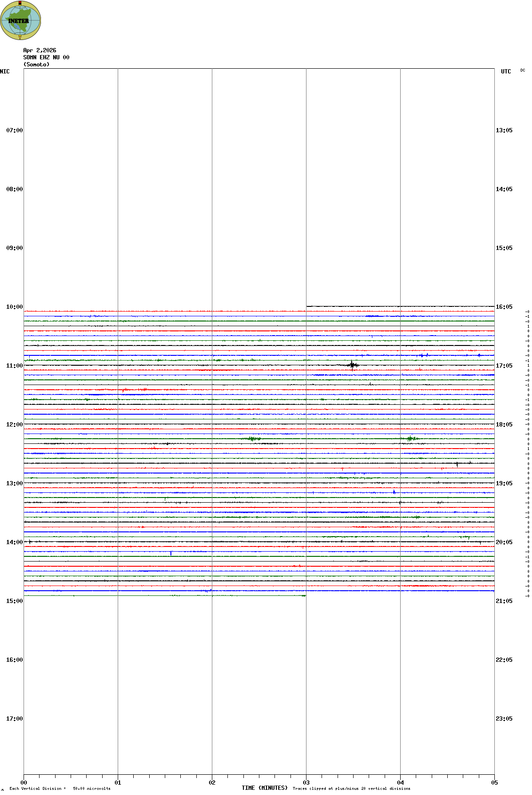The height and width of the screenshot is (795, 532).
Task: Click the UTC timezone header
Action: (x=506, y=72)
